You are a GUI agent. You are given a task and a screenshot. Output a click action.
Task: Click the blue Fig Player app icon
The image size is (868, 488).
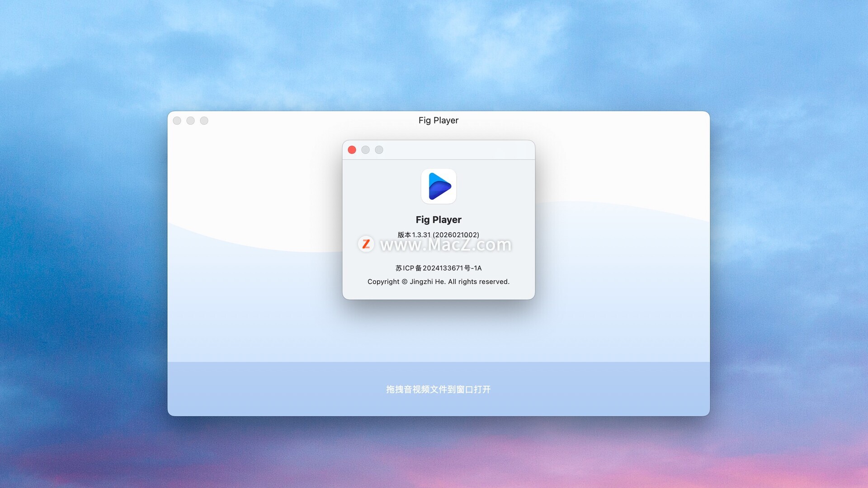pos(439,186)
